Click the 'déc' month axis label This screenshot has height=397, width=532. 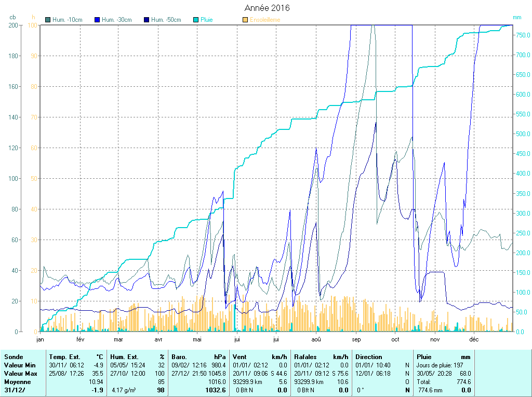474,339
